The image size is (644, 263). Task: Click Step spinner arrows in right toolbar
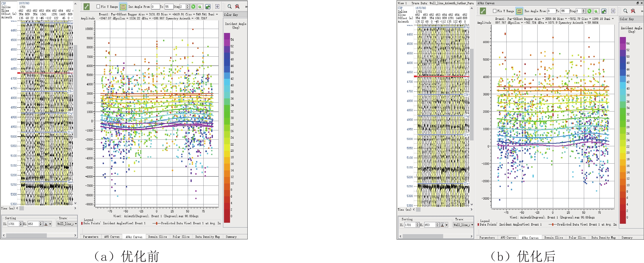(x=584, y=11)
